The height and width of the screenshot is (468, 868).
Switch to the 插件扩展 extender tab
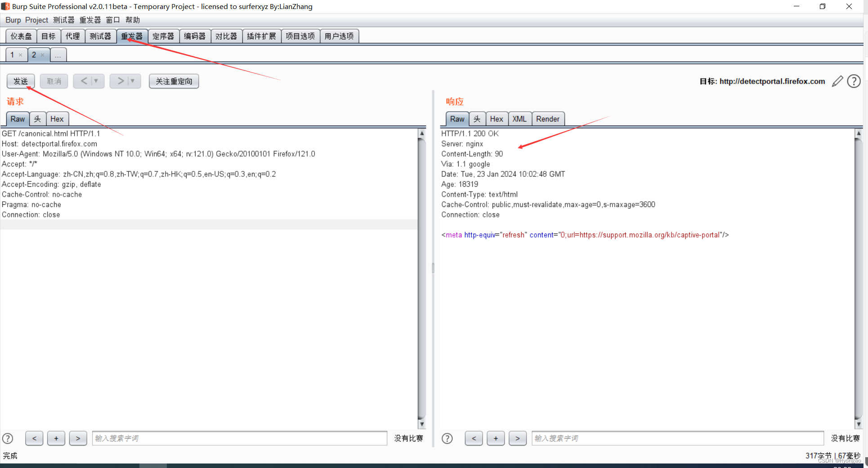(x=262, y=36)
